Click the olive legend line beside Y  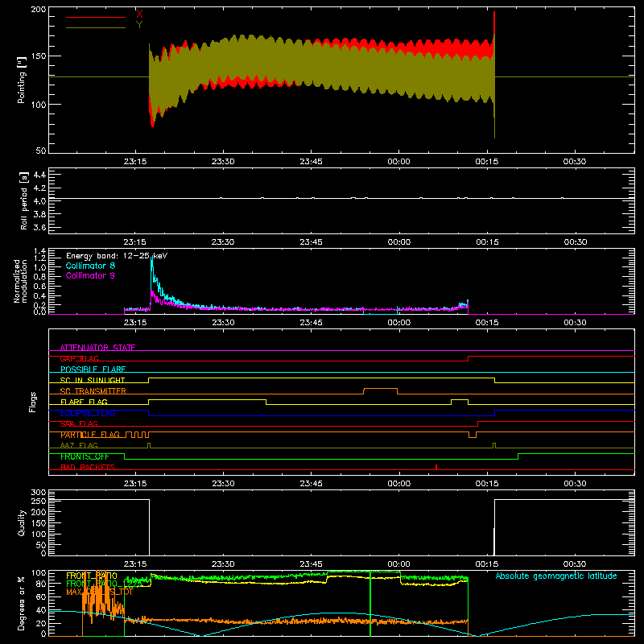tap(96, 27)
